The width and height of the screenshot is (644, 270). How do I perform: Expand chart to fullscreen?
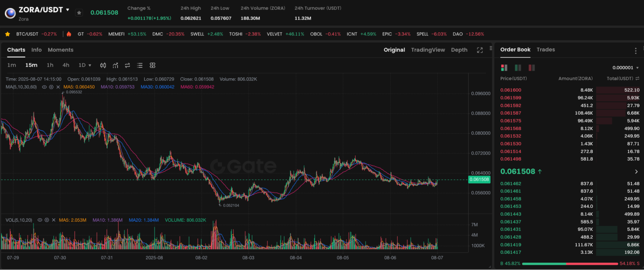(480, 50)
